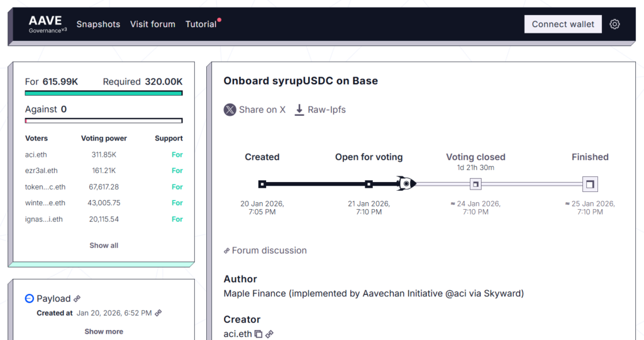Select the Finished timeline marker

pos(590,184)
